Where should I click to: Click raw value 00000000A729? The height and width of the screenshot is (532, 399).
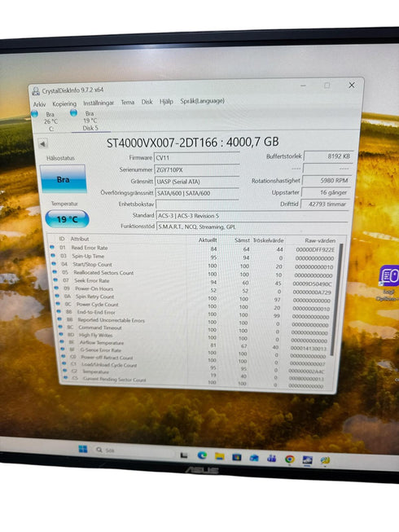[312, 292]
